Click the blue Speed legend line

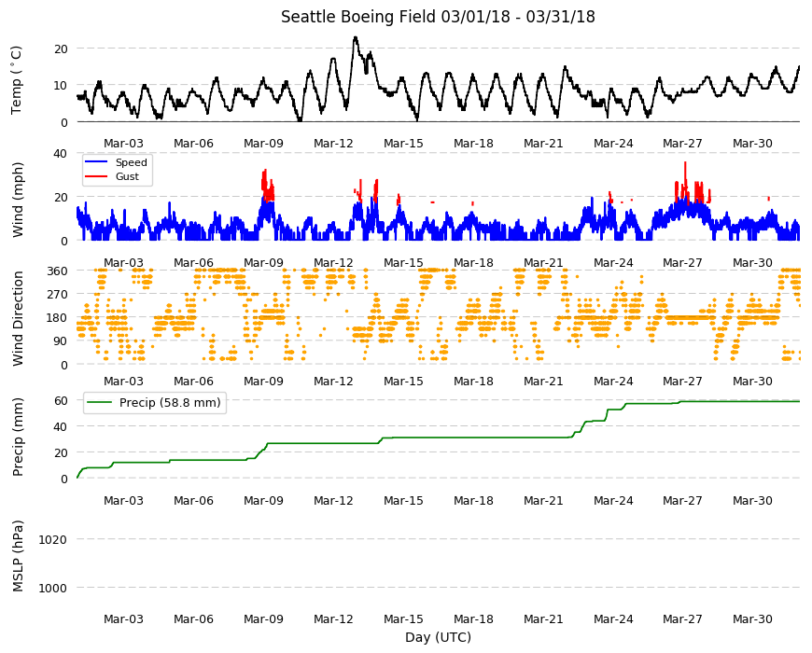pos(96,162)
